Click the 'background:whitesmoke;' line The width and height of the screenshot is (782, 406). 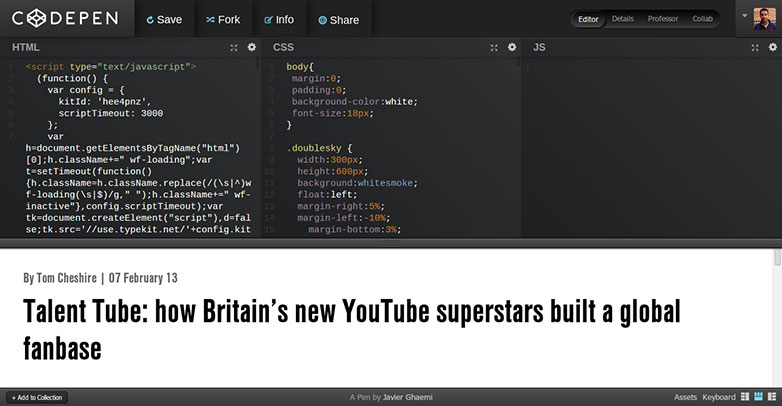pos(358,183)
